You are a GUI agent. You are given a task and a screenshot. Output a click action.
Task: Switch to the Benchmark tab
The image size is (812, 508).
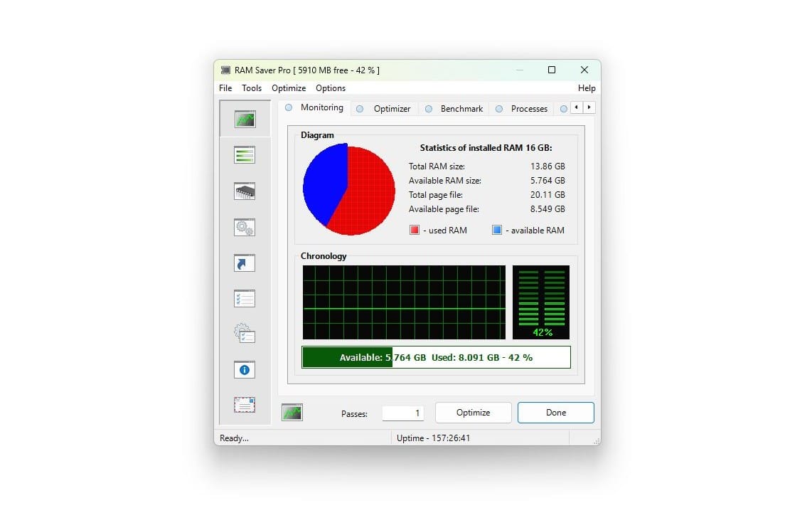[454, 108]
